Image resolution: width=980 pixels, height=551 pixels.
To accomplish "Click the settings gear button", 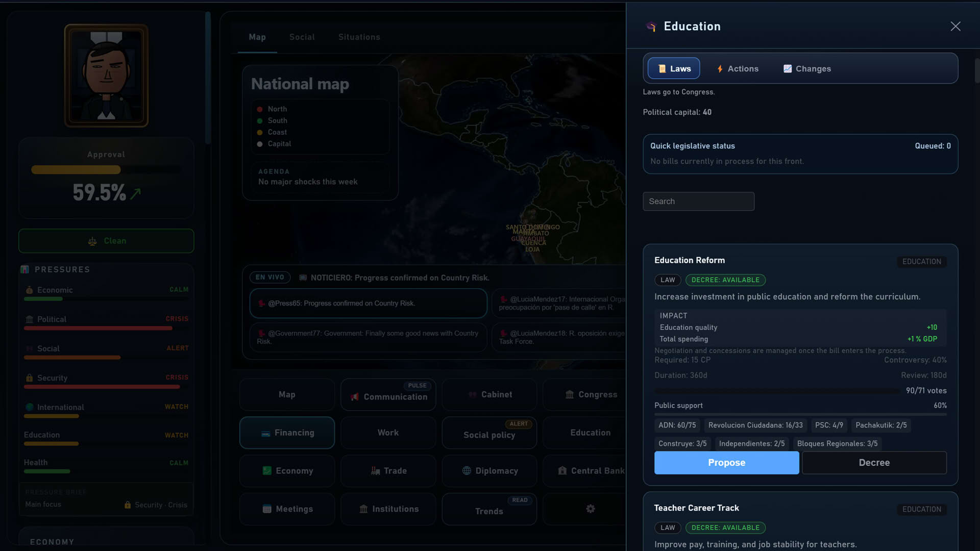I will [x=590, y=509].
